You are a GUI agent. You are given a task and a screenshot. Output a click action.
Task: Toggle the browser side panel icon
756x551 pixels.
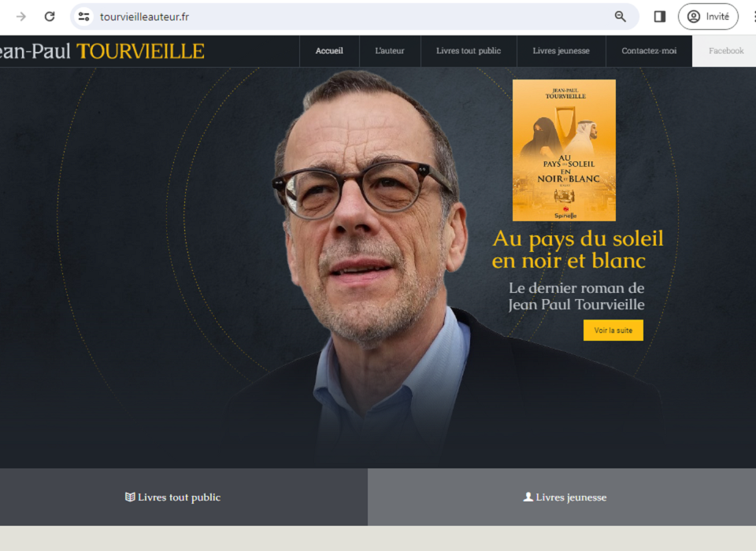660,17
